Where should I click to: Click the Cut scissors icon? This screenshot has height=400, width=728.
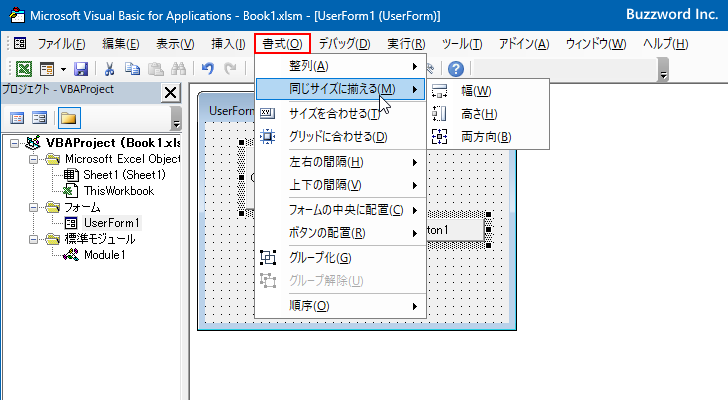(x=110, y=69)
